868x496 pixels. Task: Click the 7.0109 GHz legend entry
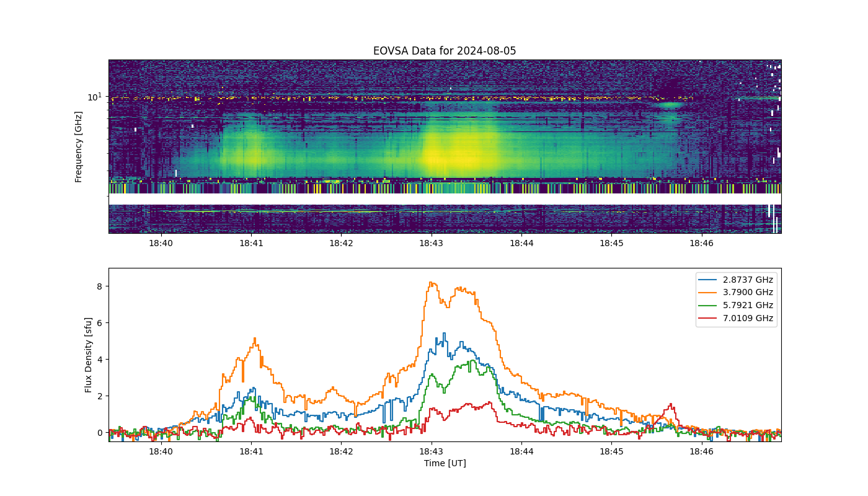click(737, 318)
